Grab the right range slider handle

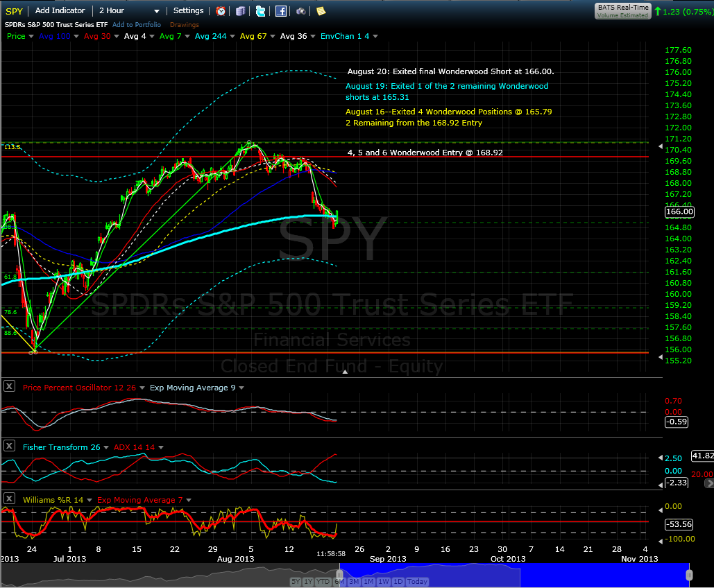click(x=690, y=575)
